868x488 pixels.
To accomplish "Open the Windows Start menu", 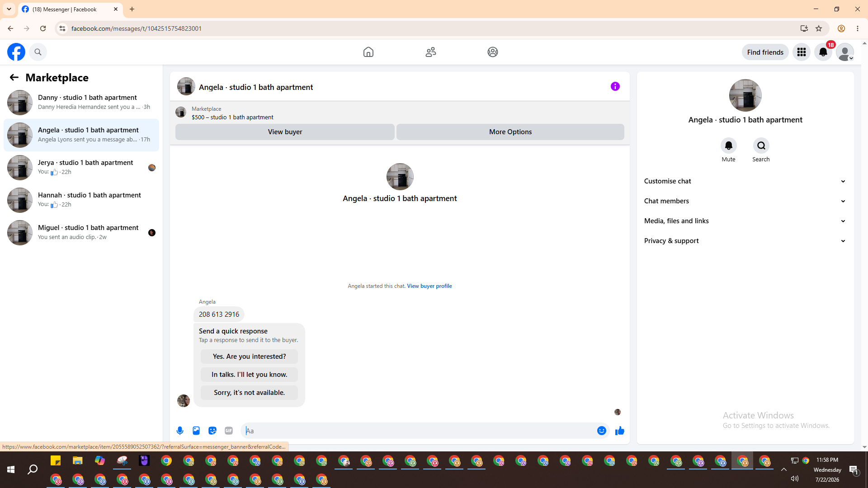I will pyautogui.click(x=11, y=470).
